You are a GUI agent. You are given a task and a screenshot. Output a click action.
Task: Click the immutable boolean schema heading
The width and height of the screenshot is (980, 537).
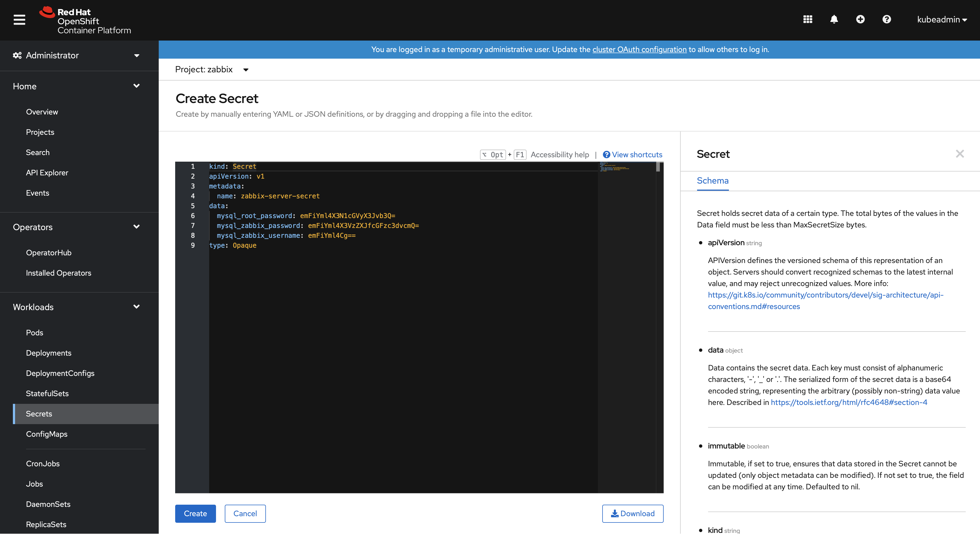click(738, 446)
